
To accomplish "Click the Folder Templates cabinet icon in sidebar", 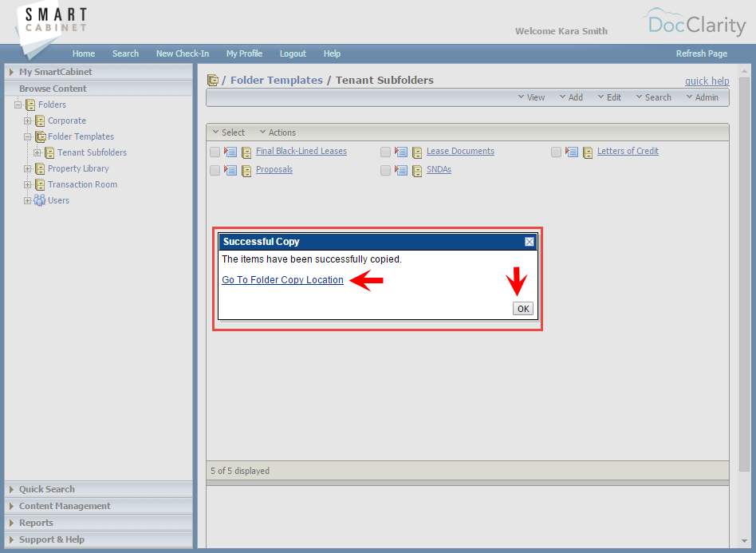I will [x=40, y=136].
